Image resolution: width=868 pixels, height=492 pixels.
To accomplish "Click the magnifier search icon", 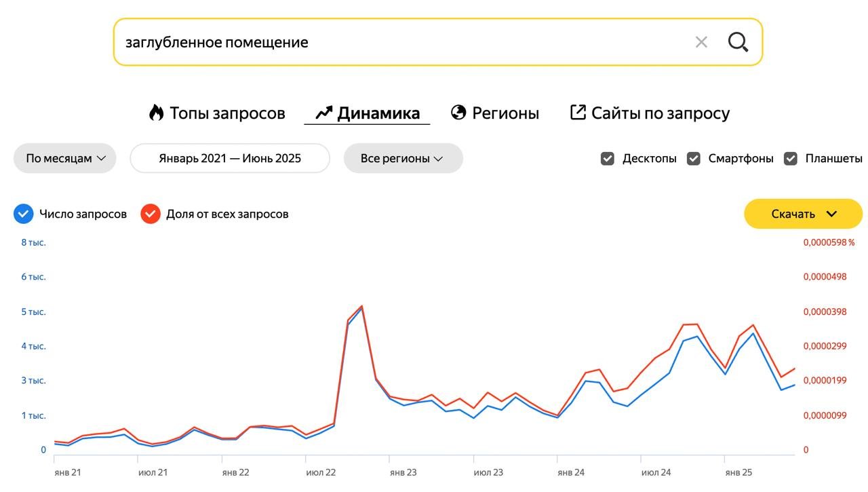I will pos(738,42).
